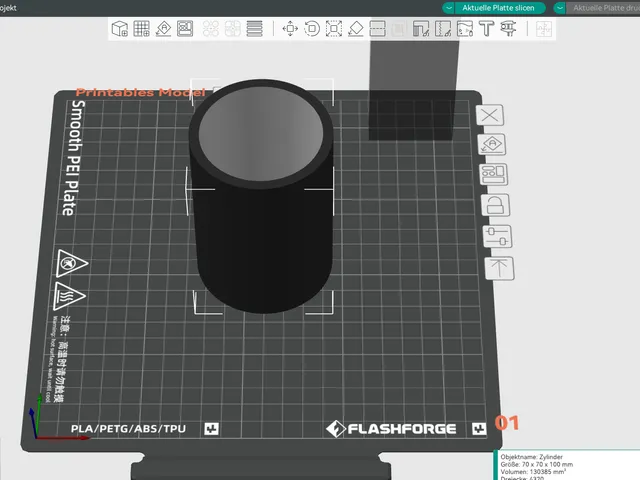Run Auto orient from the top toolbar
This screenshot has height=480, width=640.
click(164, 29)
